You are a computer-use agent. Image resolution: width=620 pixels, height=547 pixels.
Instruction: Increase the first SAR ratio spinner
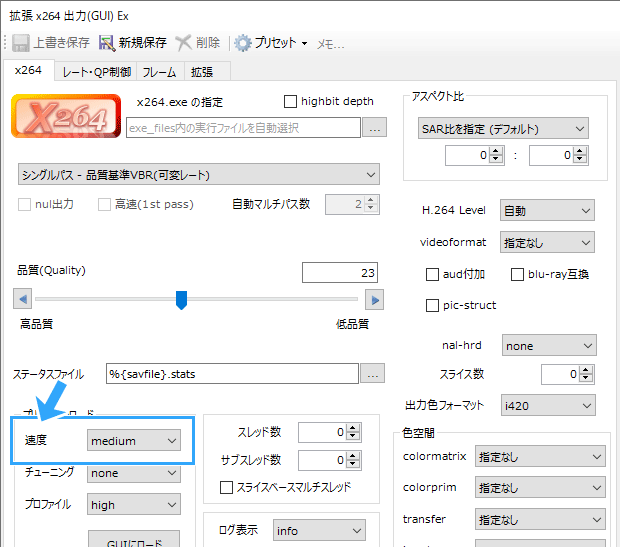coord(496,151)
